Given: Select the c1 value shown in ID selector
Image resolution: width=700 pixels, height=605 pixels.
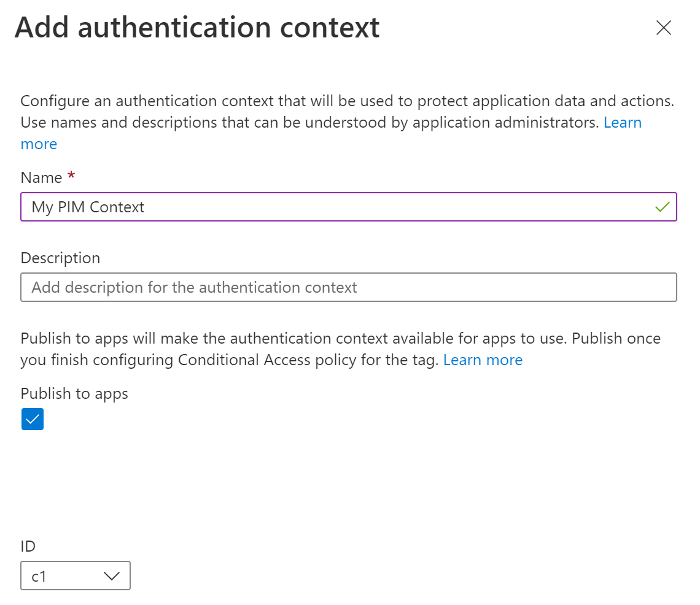Looking at the screenshot, I should click(x=39, y=577).
